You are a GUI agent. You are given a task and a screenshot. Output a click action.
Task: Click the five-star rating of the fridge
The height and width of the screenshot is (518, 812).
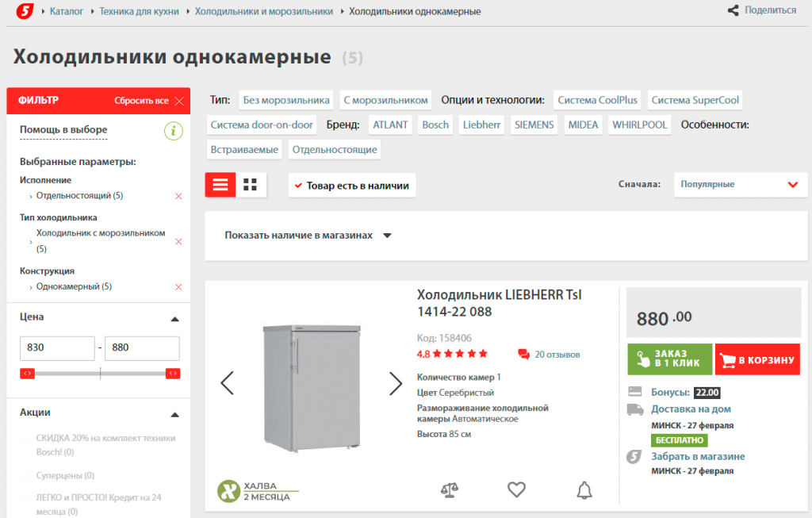461,354
